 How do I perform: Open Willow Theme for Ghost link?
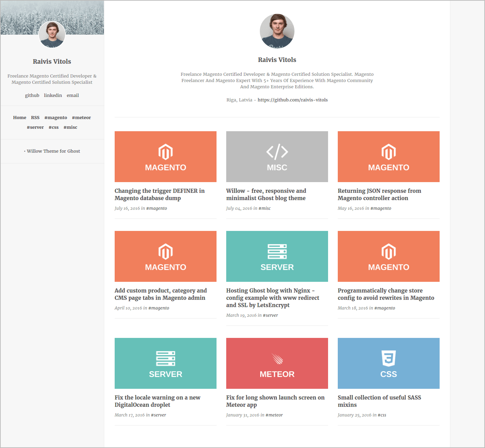(53, 151)
